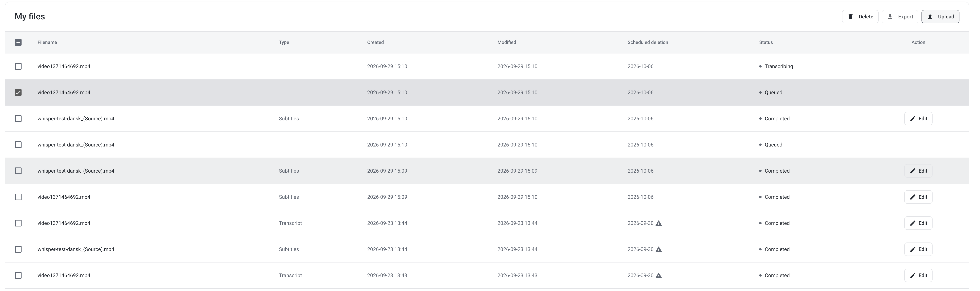Check the box for the Transcribing video row
Viewport: 980px width, 291px height.
click(18, 66)
